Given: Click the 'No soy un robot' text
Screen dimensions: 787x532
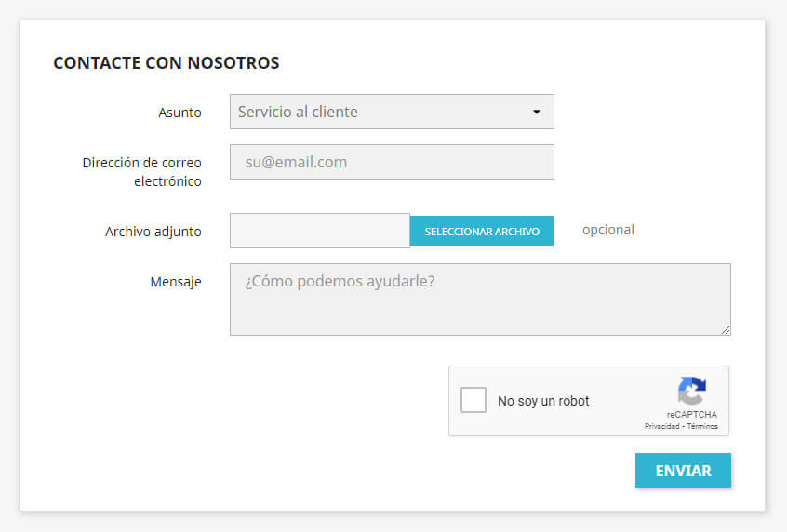Looking at the screenshot, I should (543, 401).
